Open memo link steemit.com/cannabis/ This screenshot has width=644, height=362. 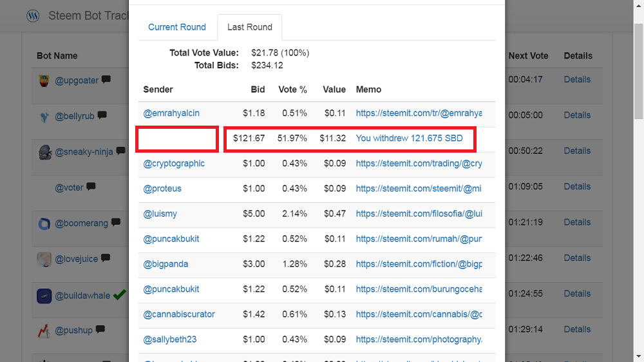419,314
